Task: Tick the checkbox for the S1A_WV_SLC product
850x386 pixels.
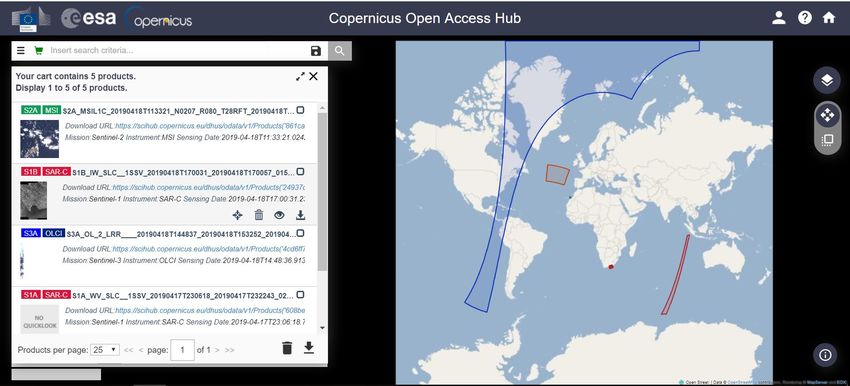Action: [x=300, y=295]
